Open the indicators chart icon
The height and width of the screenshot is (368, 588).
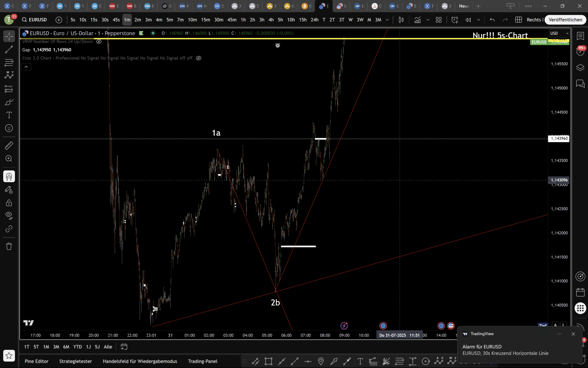[417, 20]
